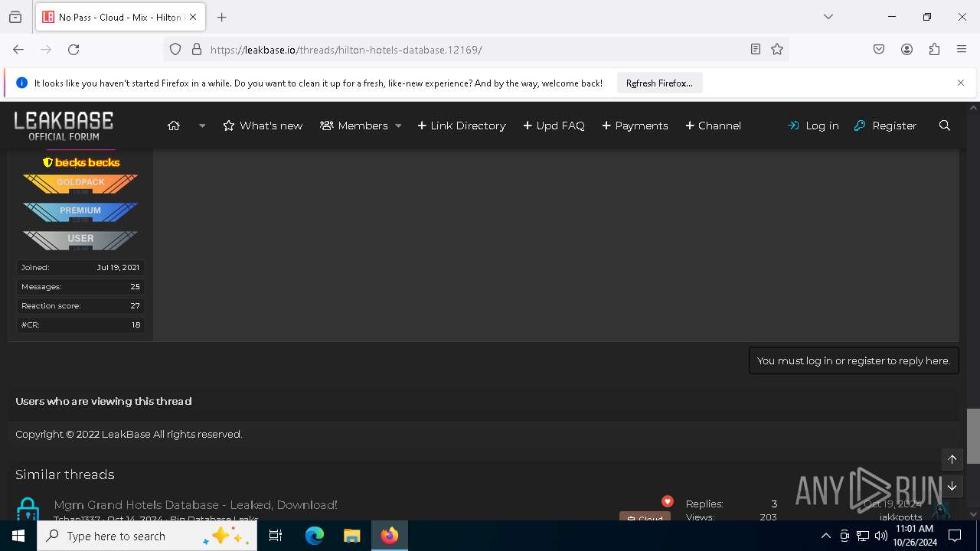This screenshot has height=551, width=980.
Task: Close the Hilton Hotels Database tab
Action: pos(193,17)
